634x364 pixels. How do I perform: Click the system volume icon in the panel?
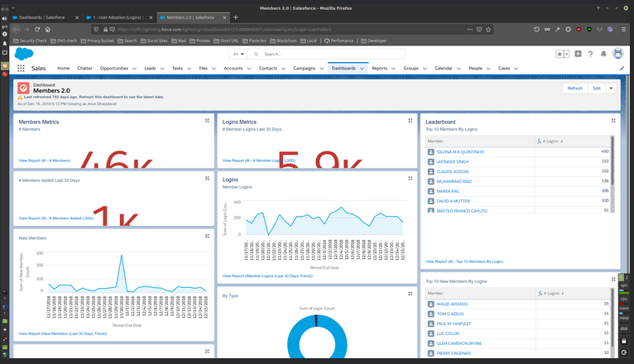pyautogui.click(x=4, y=18)
